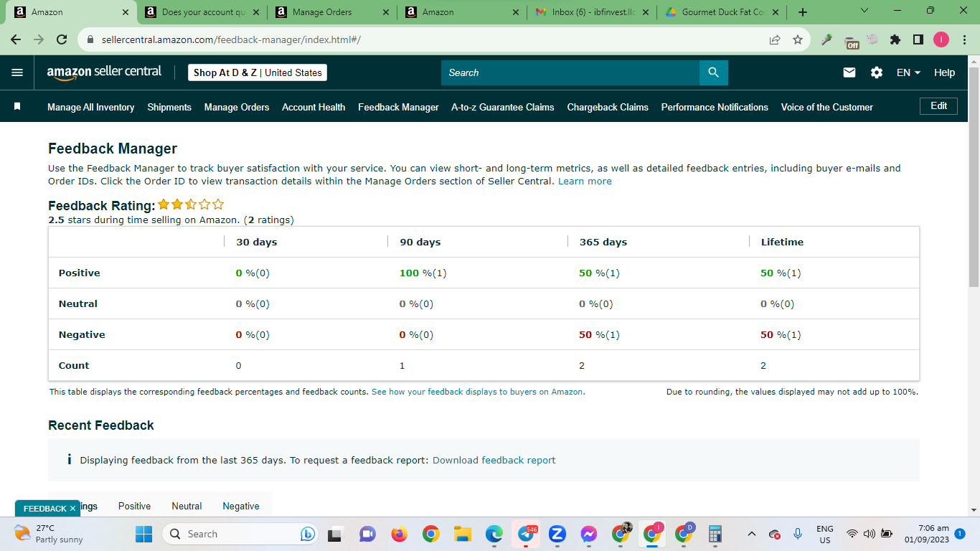This screenshot has width=980, height=551.
Task: Open buyer messages envelope icon
Action: (849, 72)
